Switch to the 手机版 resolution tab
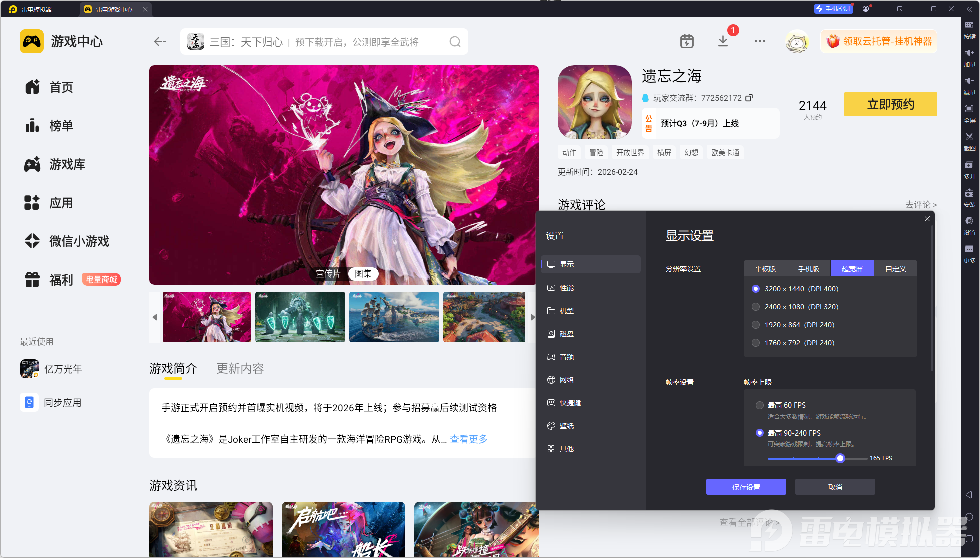Viewport: 980px width, 558px height. point(808,269)
